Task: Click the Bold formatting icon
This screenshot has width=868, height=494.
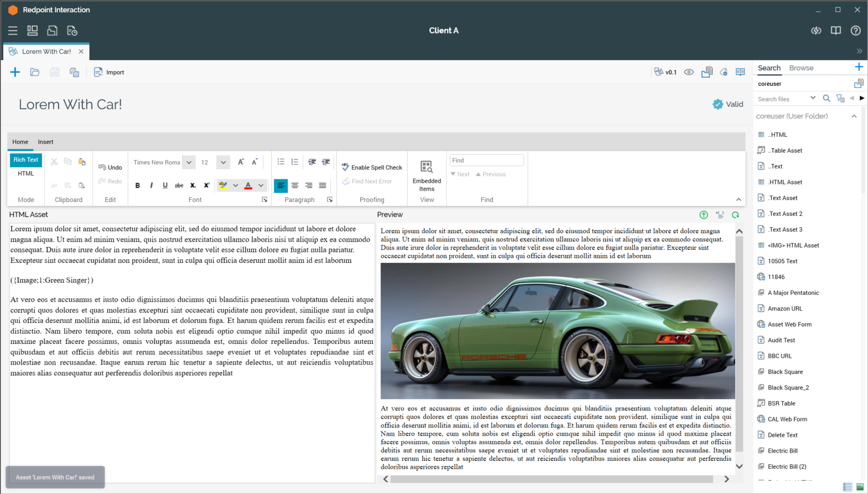Action: tap(137, 186)
